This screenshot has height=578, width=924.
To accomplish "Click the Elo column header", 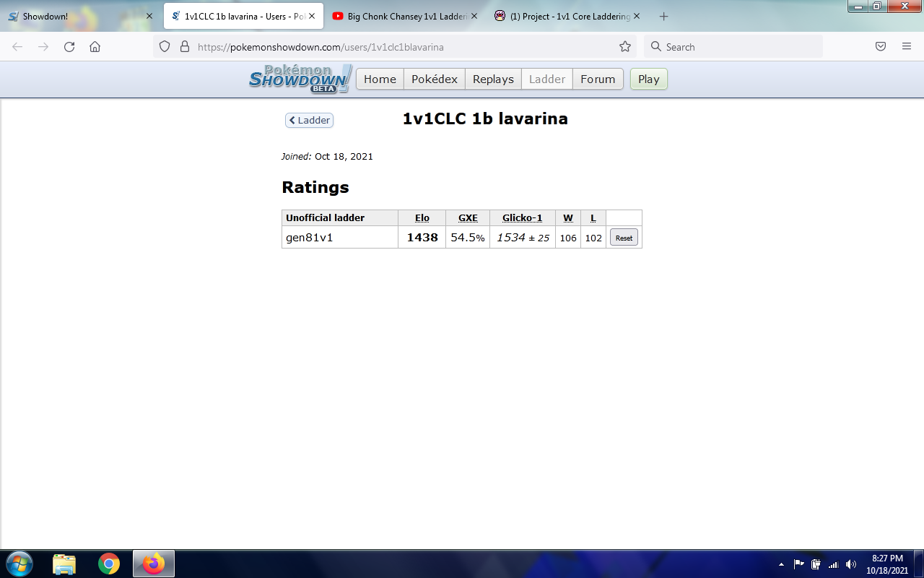I will pyautogui.click(x=422, y=217).
